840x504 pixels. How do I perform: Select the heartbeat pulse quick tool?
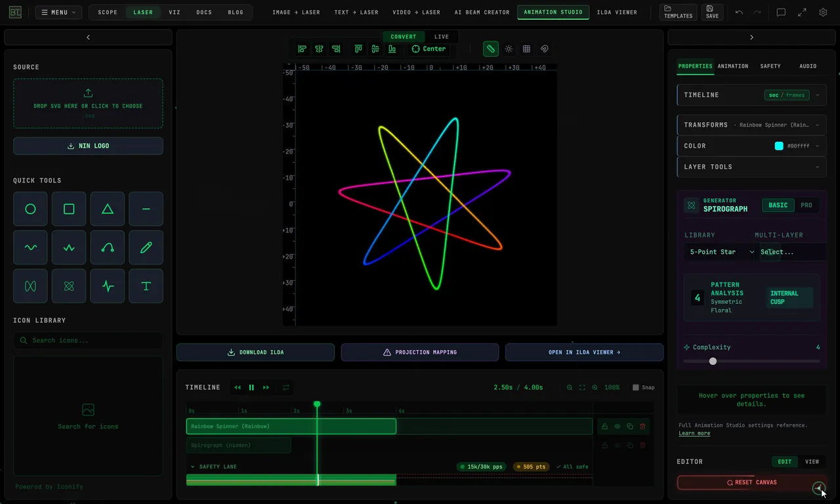click(x=108, y=286)
